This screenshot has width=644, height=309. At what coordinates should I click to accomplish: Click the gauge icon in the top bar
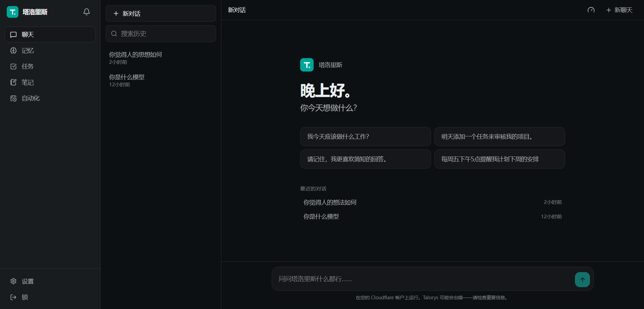[591, 10]
